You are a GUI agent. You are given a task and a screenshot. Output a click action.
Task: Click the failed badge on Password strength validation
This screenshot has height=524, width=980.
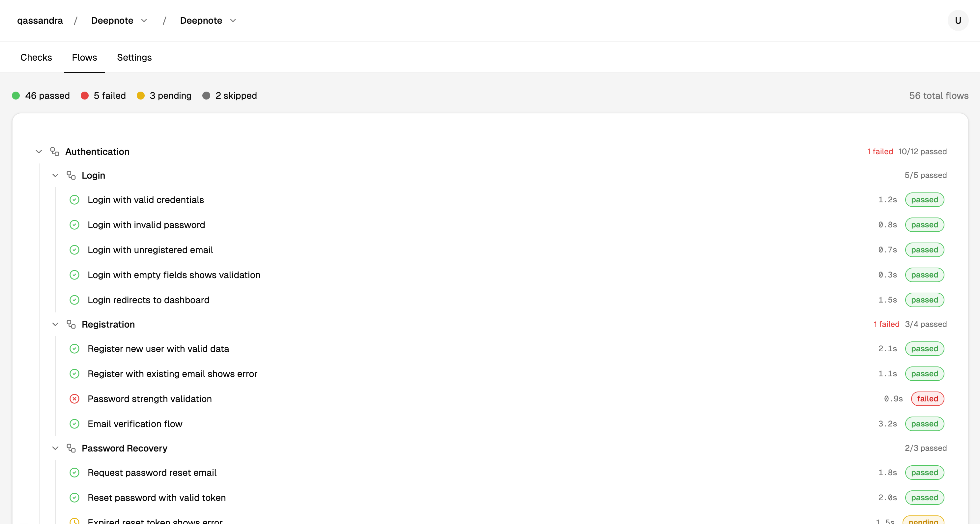[x=928, y=399]
